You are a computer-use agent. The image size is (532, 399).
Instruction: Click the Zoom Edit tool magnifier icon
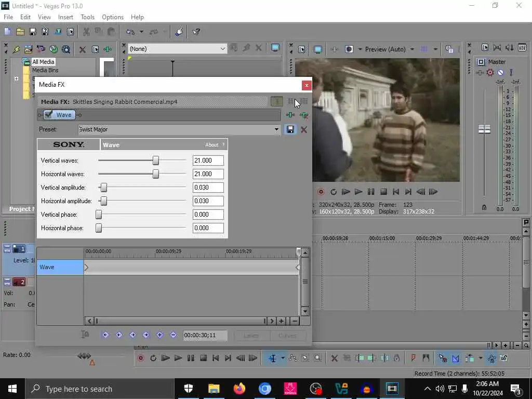318,358
